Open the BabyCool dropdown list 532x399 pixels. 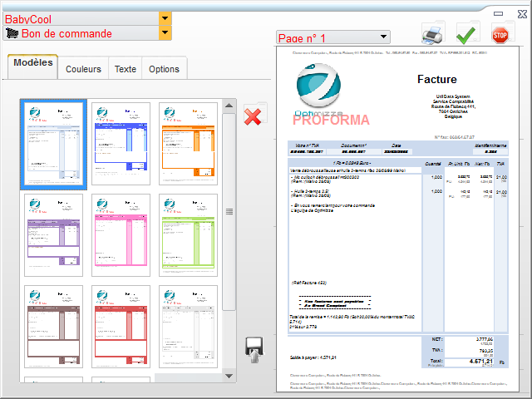165,18
